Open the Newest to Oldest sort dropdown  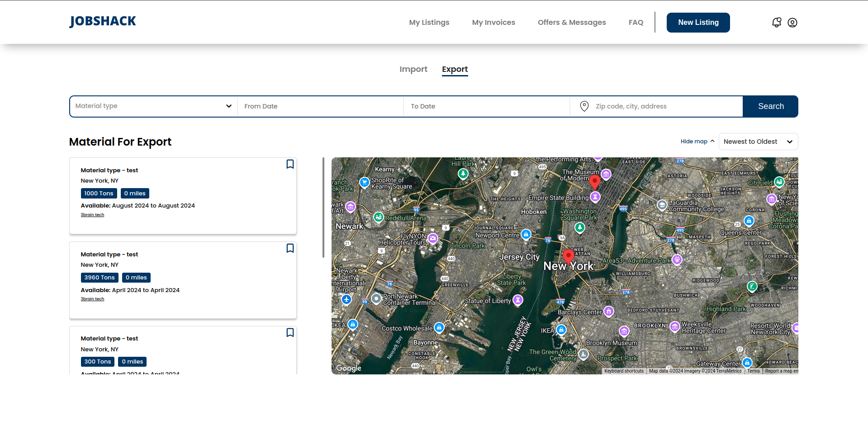[758, 142]
